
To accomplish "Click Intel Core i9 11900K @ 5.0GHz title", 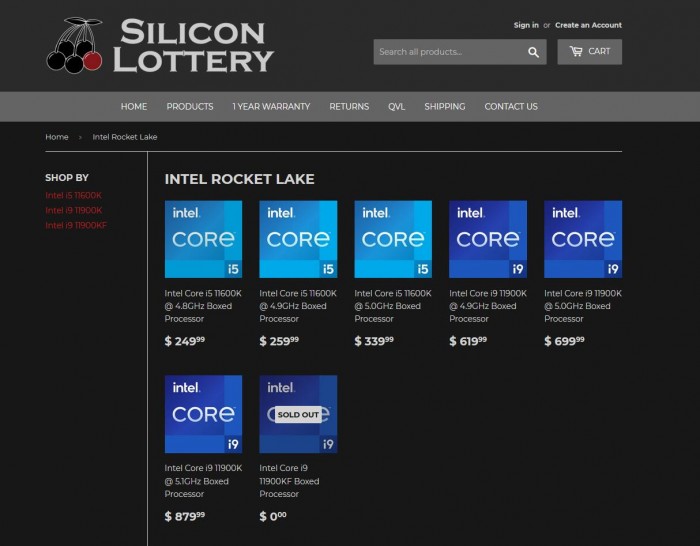I will point(583,306).
